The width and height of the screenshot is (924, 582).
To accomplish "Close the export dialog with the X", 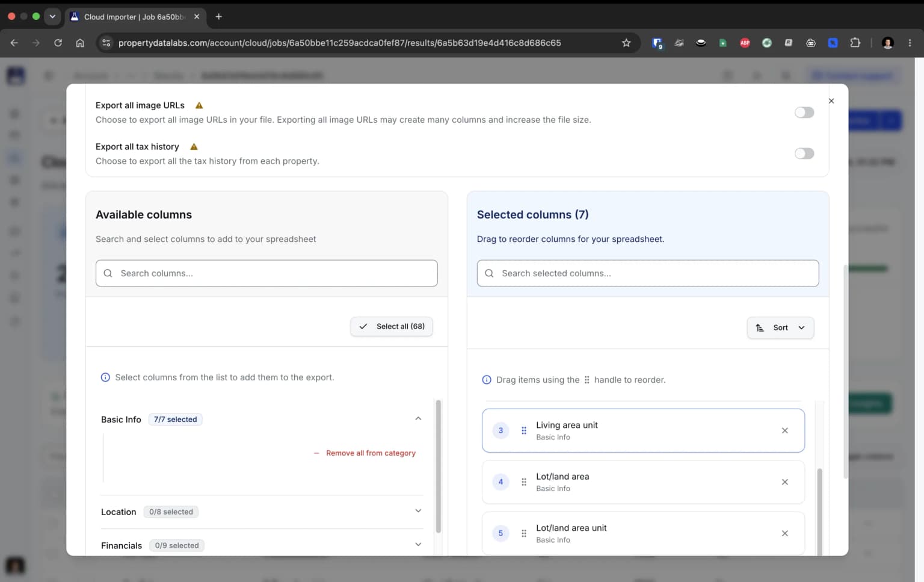I will [x=831, y=101].
